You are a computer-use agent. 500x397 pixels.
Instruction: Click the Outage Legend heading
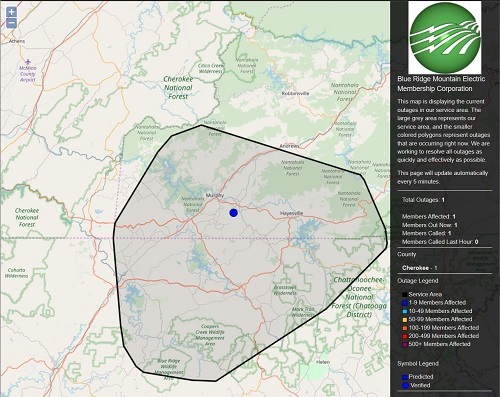tap(418, 281)
